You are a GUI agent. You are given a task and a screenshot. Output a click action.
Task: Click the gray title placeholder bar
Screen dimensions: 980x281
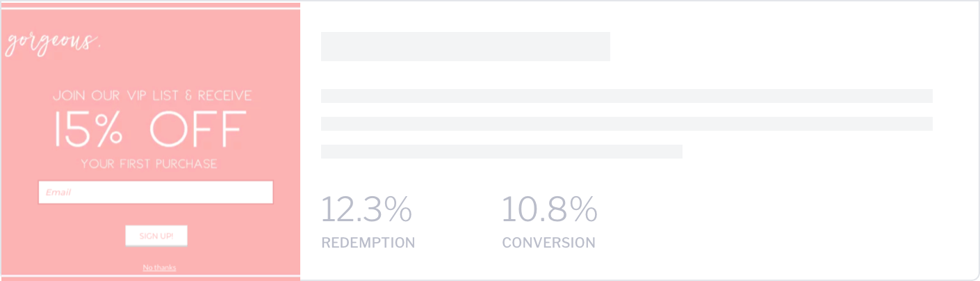click(x=466, y=47)
